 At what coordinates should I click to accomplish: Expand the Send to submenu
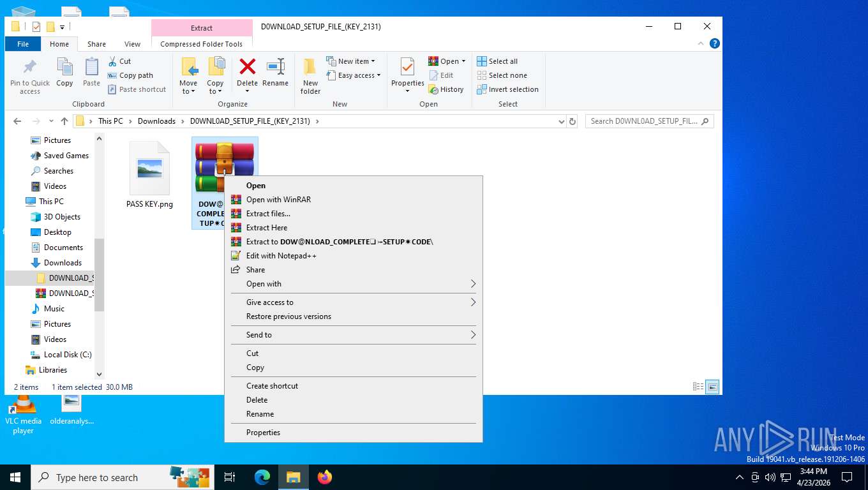click(x=354, y=335)
